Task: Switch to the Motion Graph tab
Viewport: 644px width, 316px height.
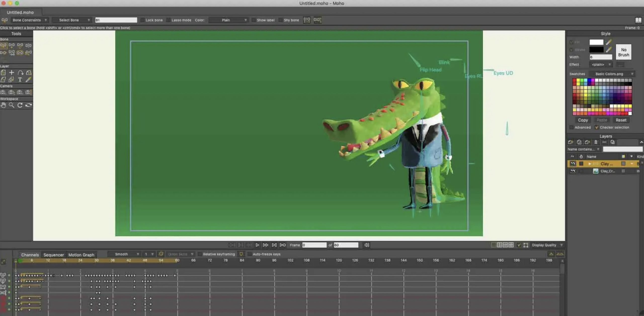Action: coord(81,255)
